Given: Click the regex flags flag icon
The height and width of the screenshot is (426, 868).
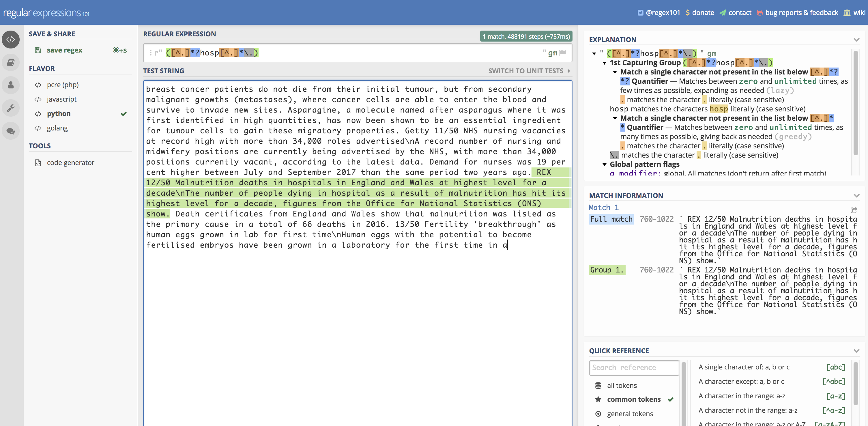Looking at the screenshot, I should (562, 53).
